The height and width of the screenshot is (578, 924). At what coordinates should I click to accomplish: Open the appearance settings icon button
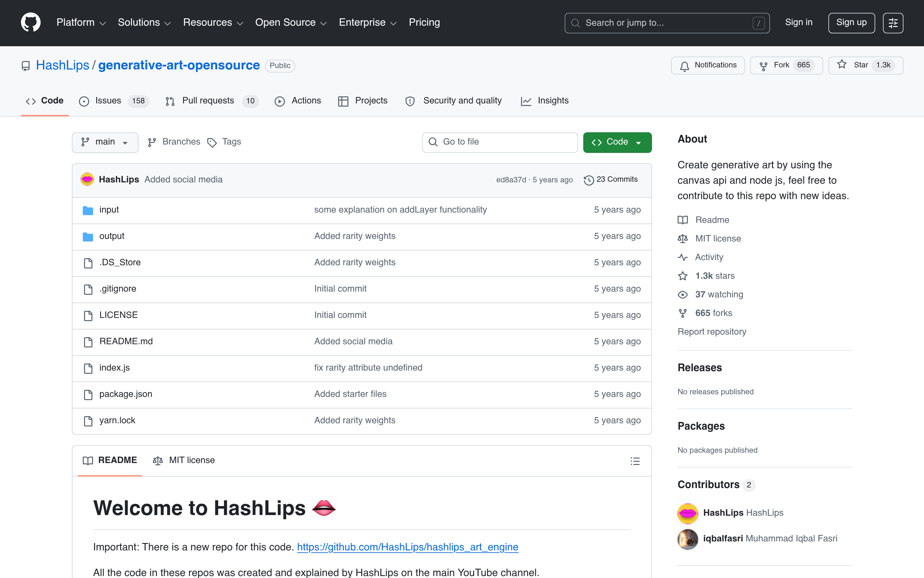pos(893,23)
